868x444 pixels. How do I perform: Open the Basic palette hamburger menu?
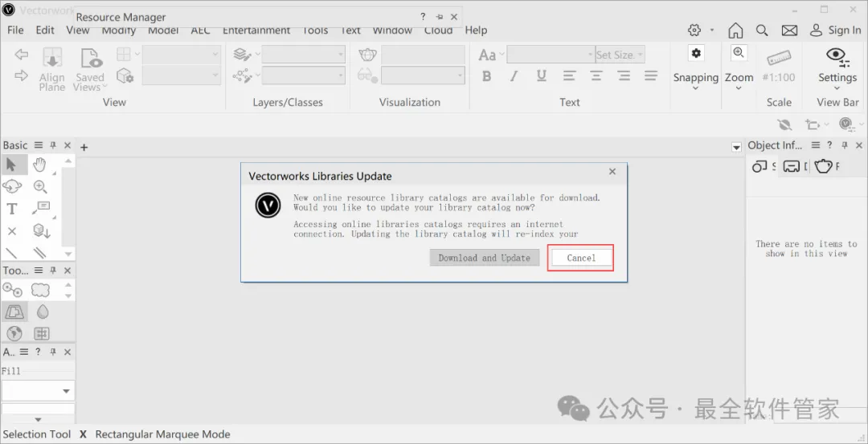coord(39,145)
